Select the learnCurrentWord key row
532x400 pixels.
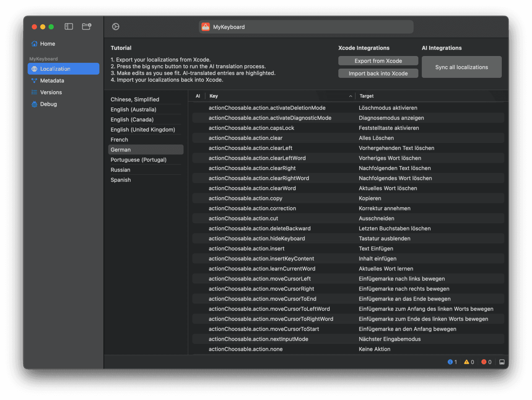(x=348, y=268)
